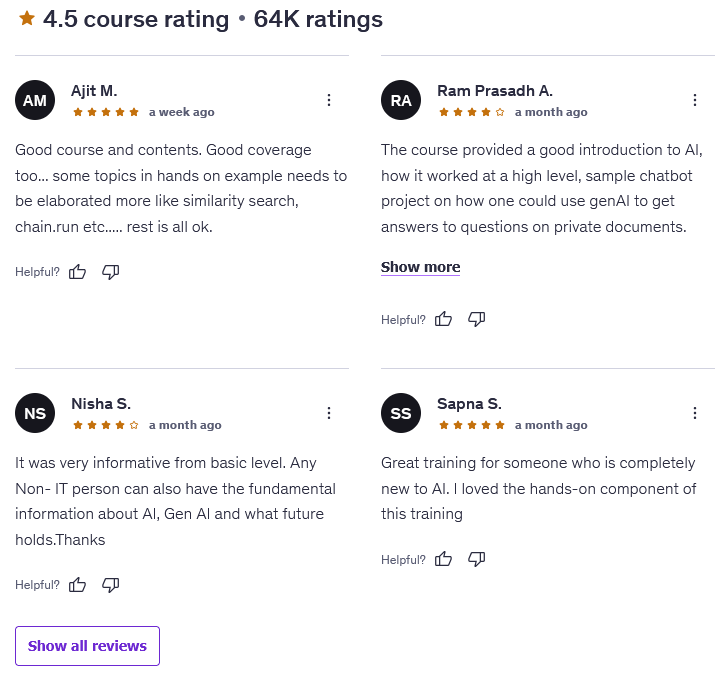Mark Sapna S.'s review as helpful
This screenshot has height=681, width=728.
[x=444, y=559]
